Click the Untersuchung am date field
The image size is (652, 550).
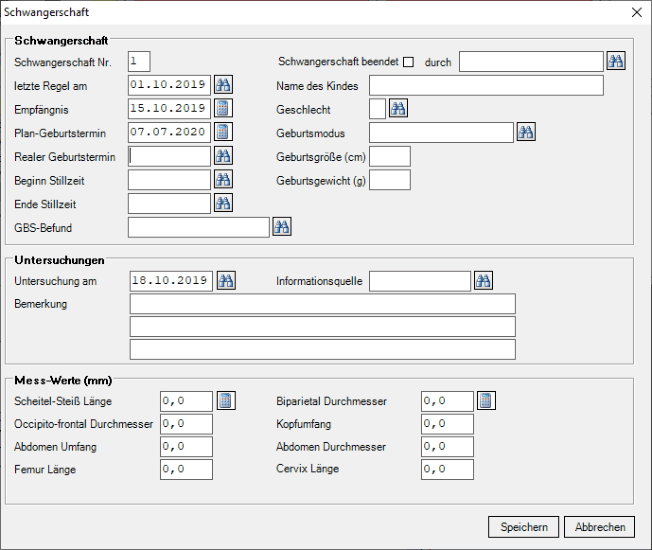click(171, 281)
